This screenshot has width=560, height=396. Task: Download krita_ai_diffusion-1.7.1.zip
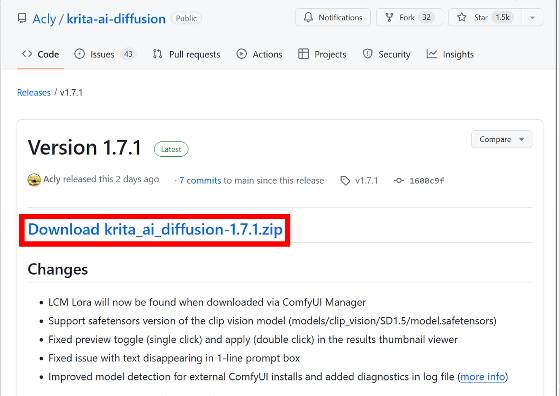[x=155, y=230]
